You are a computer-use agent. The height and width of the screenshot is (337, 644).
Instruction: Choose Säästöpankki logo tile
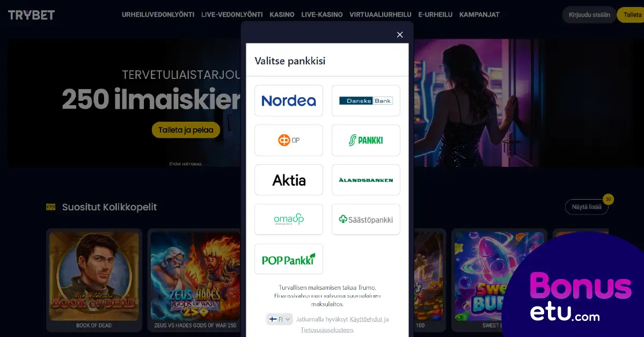tap(366, 219)
